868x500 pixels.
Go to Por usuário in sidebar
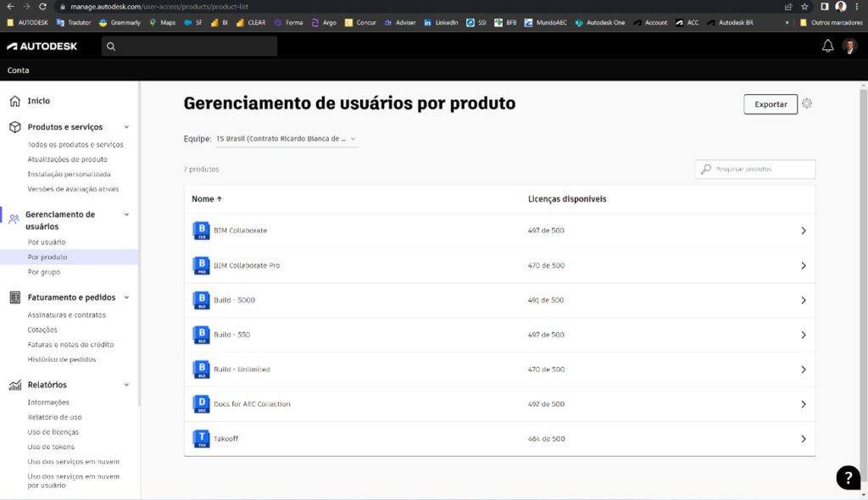[47, 242]
